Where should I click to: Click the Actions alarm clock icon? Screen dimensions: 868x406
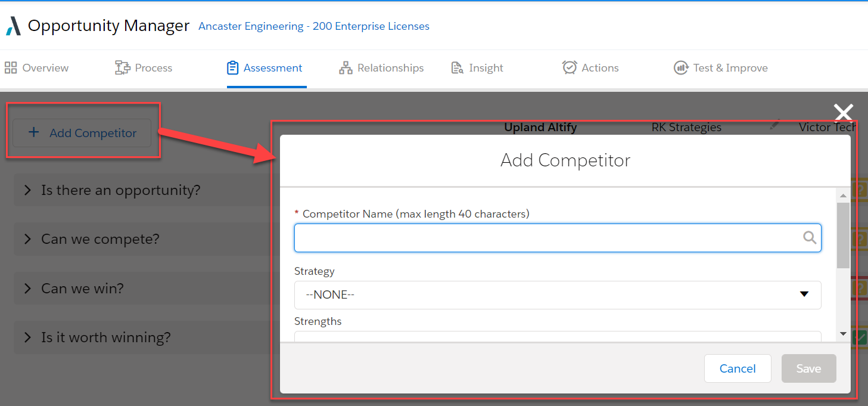pos(570,67)
